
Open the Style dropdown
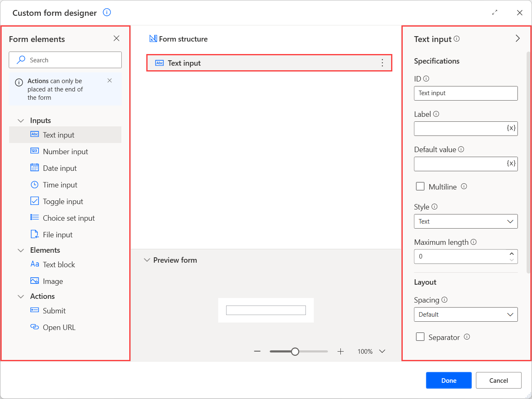[465, 221]
